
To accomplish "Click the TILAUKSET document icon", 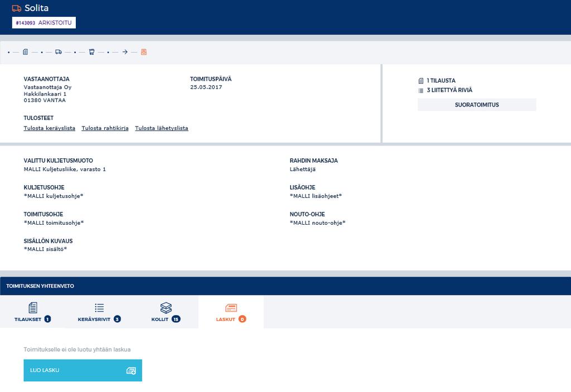I will (x=33, y=307).
